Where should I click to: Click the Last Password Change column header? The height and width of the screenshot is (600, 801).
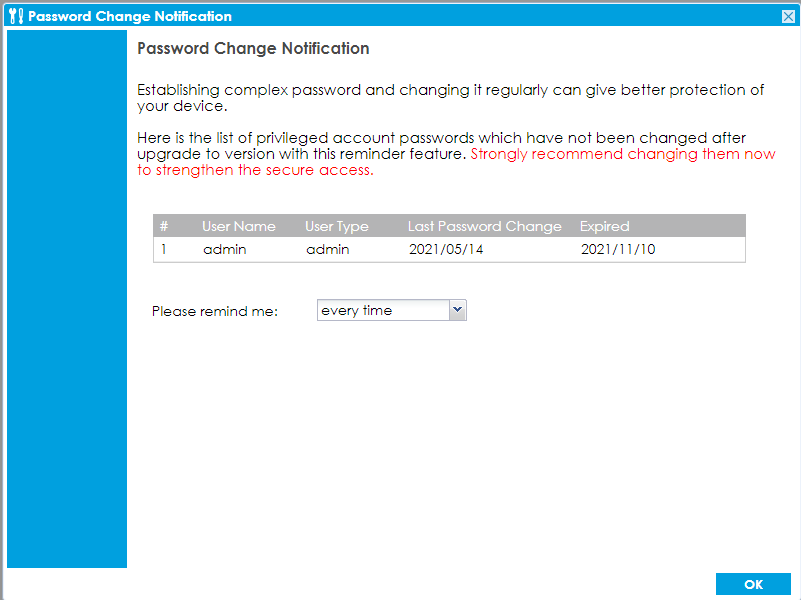[x=484, y=226]
